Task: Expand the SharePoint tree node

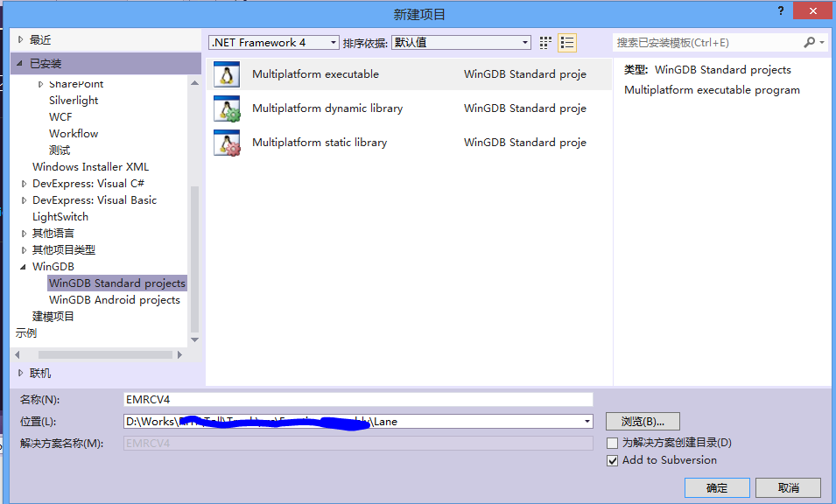Action: click(40, 84)
